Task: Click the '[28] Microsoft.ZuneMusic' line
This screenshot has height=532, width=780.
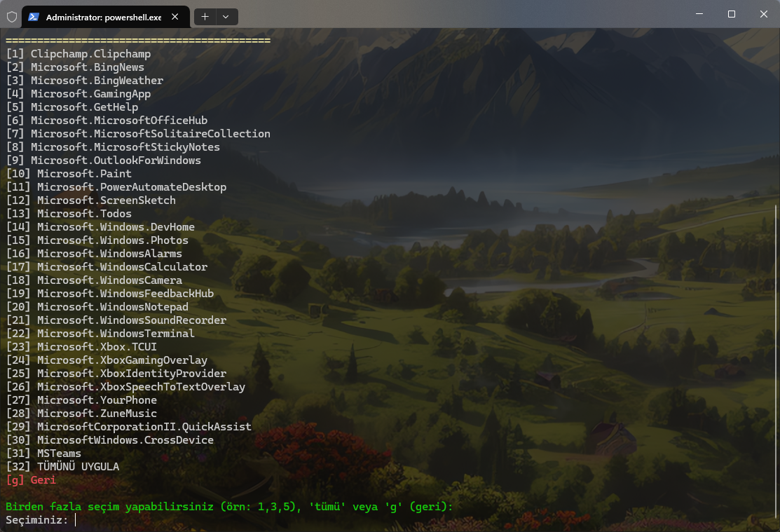Action: tap(81, 414)
